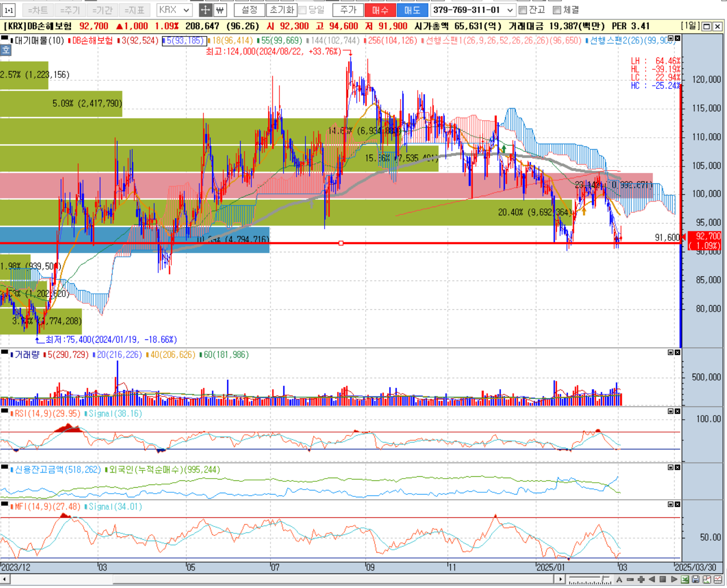The image size is (727, 588).
Task: Open the =주기 period menu
Action: pyautogui.click(x=70, y=10)
